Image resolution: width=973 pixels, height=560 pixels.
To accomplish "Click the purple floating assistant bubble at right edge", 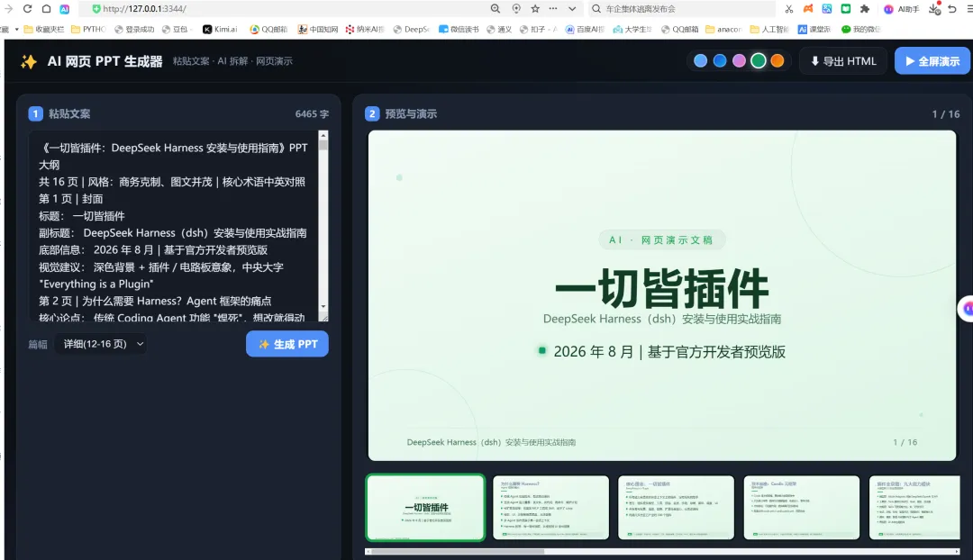I will pos(966,308).
